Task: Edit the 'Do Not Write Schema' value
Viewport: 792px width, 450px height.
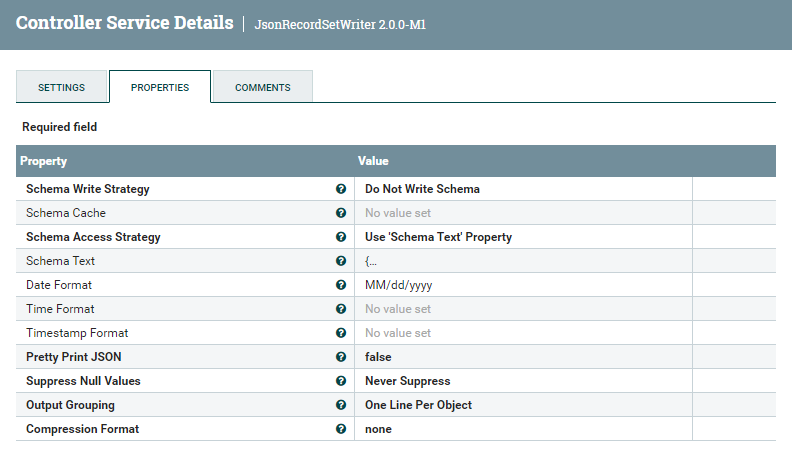Action: 422,189
